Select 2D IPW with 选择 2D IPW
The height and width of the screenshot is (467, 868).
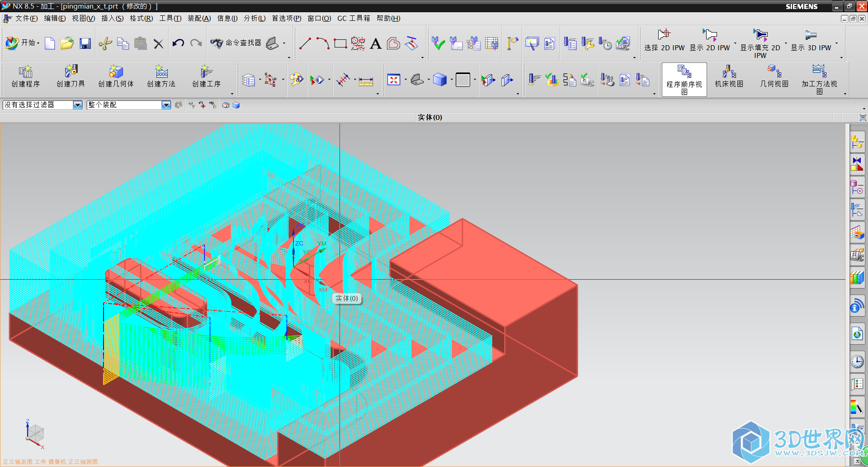664,40
